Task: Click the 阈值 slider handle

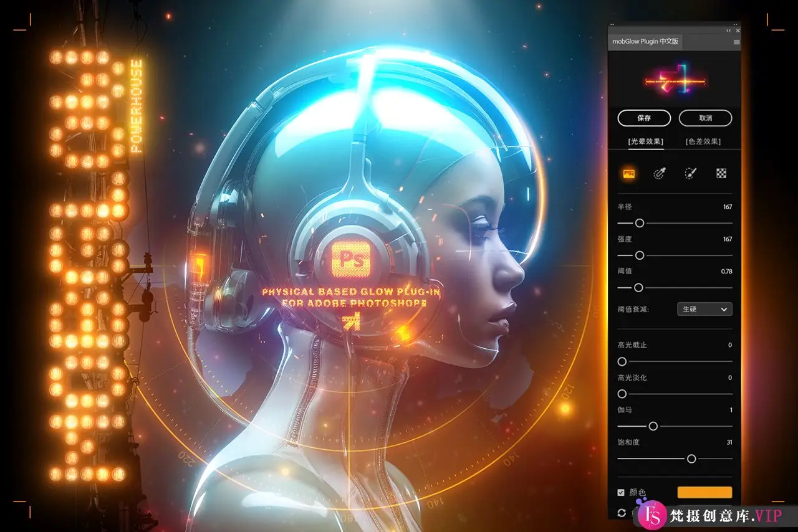Action: click(638, 288)
